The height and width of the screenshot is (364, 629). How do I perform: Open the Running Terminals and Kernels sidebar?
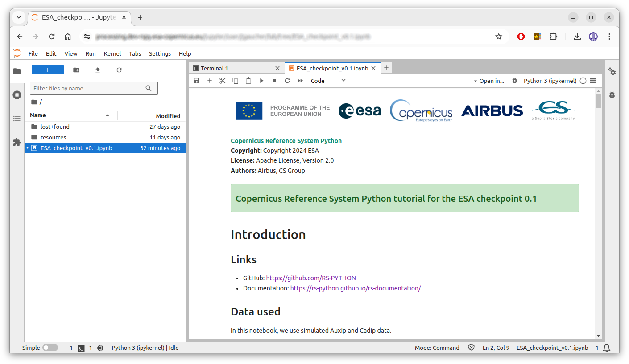(17, 95)
